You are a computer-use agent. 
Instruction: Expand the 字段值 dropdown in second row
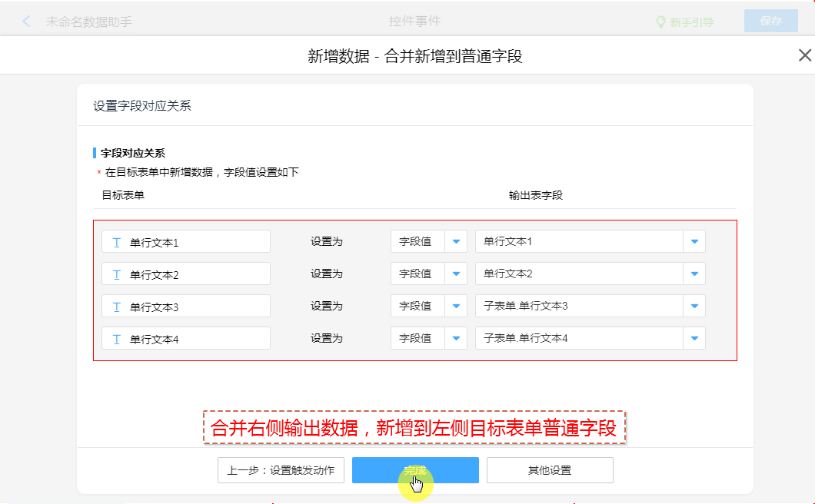pyautogui.click(x=456, y=274)
